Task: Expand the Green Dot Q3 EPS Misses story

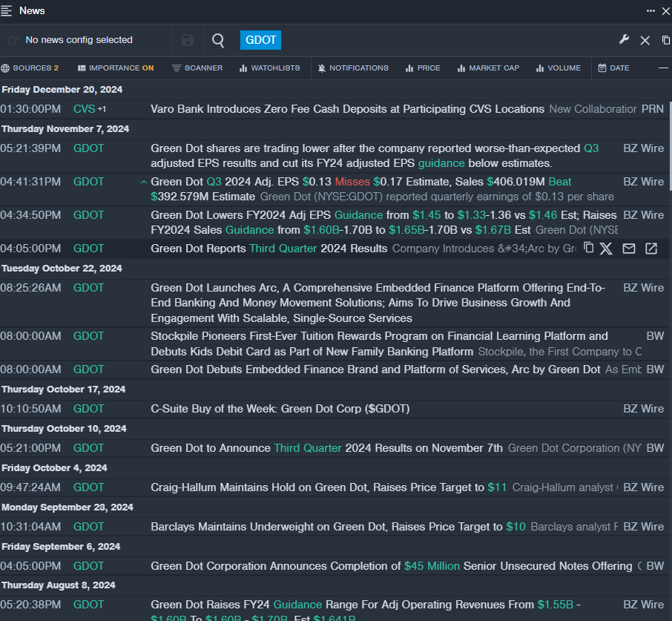Action: coord(143,182)
